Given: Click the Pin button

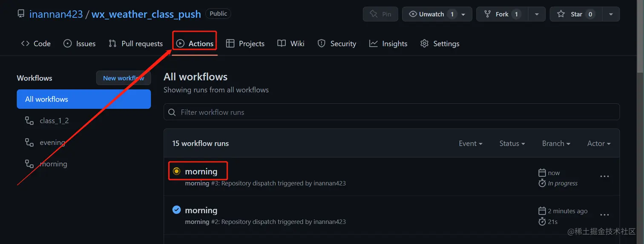Looking at the screenshot, I should coord(380,14).
